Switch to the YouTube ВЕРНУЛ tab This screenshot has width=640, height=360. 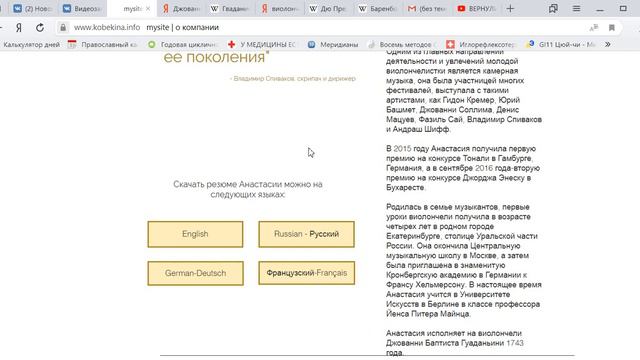(x=476, y=9)
